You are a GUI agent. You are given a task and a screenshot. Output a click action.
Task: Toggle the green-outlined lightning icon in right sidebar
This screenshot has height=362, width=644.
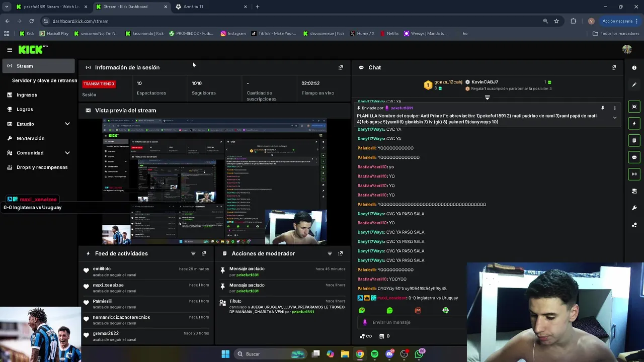(x=634, y=124)
